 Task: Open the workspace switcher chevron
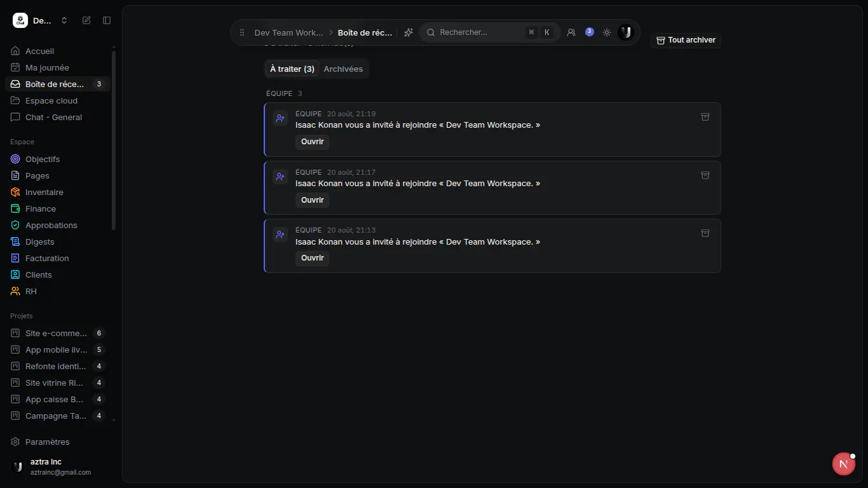click(64, 20)
